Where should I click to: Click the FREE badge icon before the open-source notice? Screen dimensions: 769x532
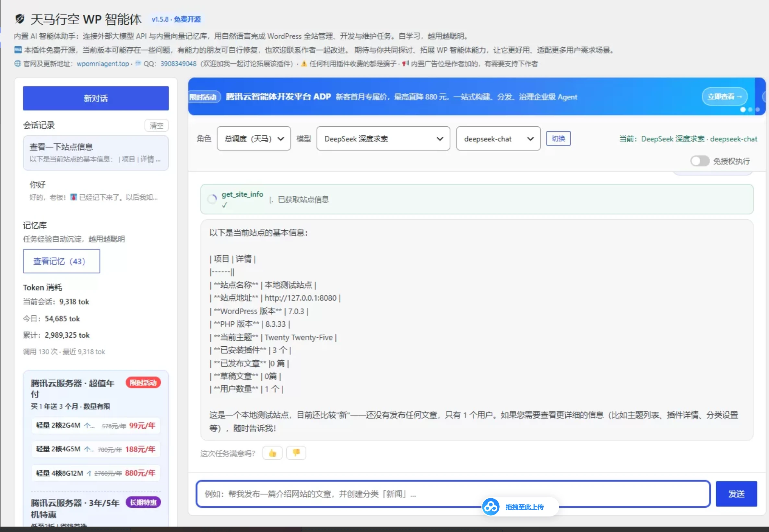point(18,50)
